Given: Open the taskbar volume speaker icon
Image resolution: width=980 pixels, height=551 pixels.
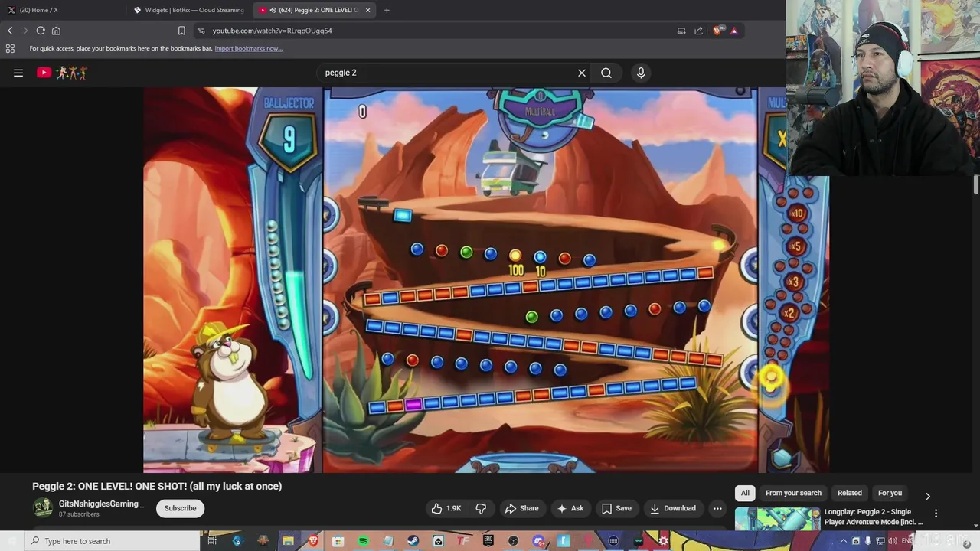Looking at the screenshot, I should coord(892,541).
